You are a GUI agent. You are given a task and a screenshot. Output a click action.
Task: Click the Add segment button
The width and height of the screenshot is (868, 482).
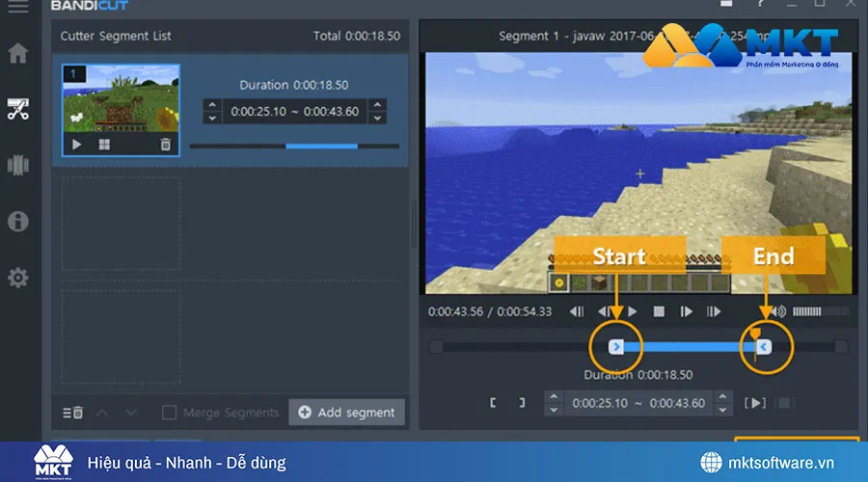tap(346, 413)
